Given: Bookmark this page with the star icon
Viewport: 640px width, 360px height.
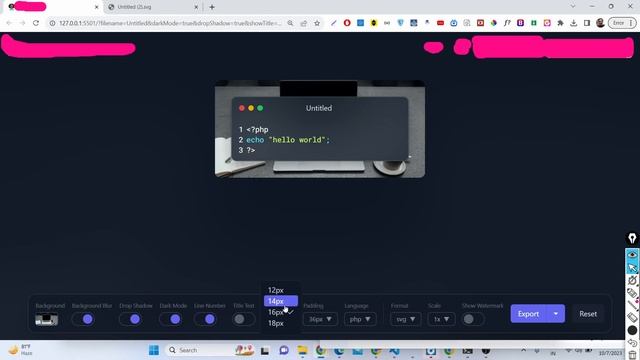Looking at the screenshot, I should click(317, 23).
